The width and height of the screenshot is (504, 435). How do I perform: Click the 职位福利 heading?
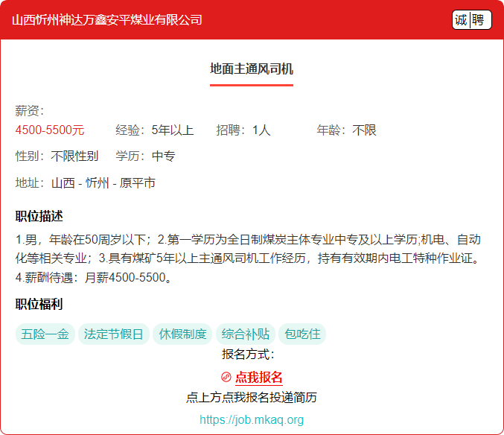39,304
